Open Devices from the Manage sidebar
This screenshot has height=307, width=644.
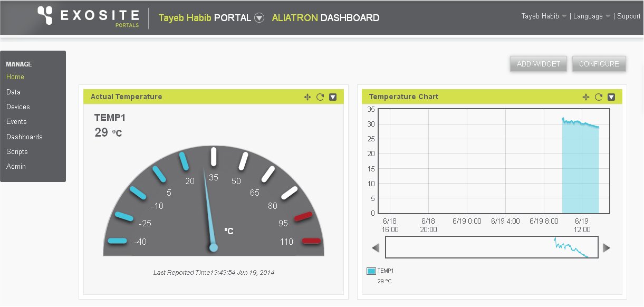[x=18, y=107]
